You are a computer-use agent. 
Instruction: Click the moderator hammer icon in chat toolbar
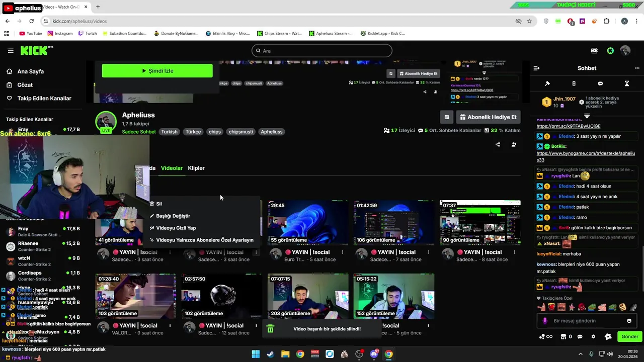547,83
